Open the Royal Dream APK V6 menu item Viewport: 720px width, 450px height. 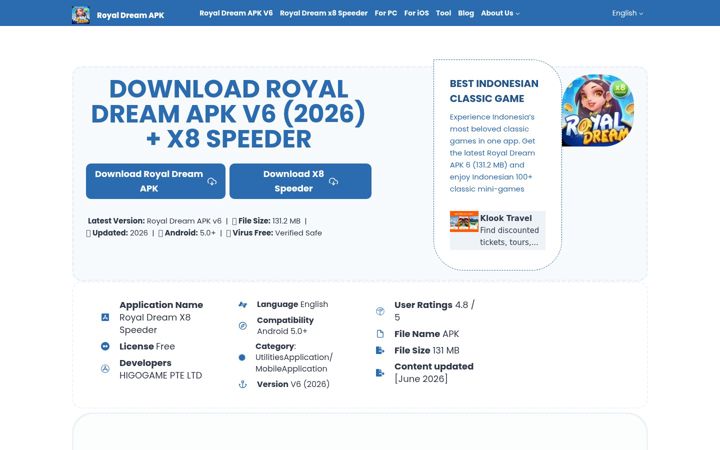(x=236, y=13)
